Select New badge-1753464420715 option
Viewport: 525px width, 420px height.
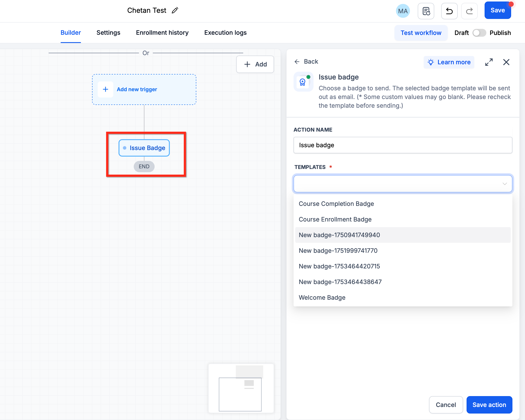coord(403,266)
